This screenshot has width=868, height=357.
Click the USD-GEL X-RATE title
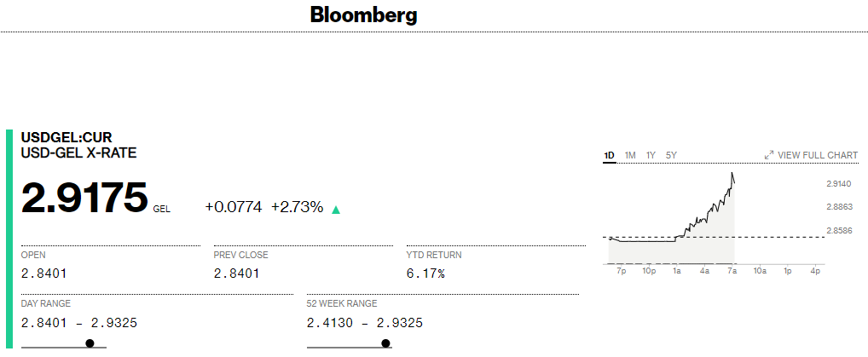pos(78,153)
